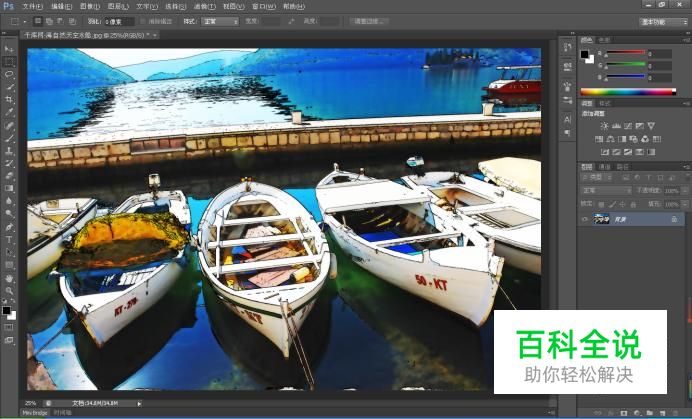The width and height of the screenshot is (692, 419).
Task: Add a Levels adjustment layer
Action: click(616, 126)
